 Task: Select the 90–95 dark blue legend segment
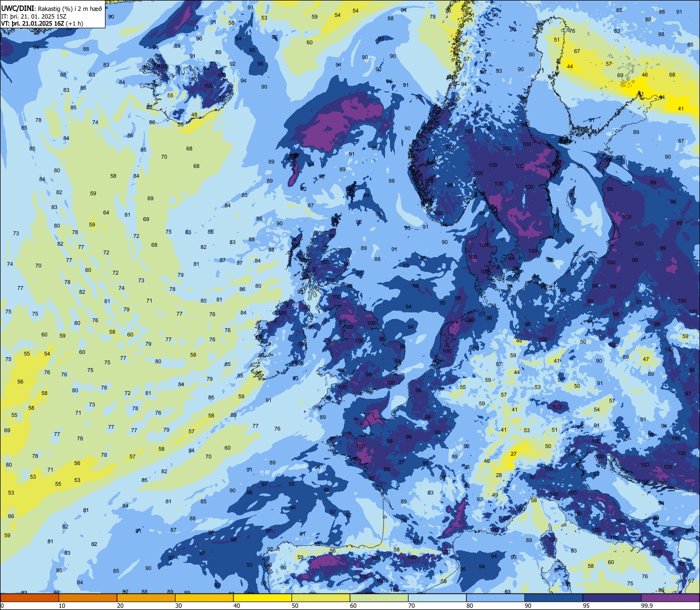tap(553, 597)
